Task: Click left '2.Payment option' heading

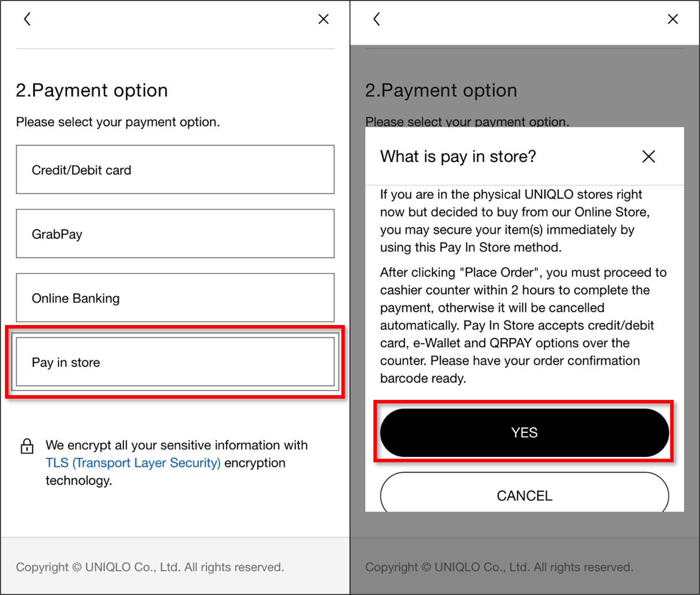Action: [92, 90]
